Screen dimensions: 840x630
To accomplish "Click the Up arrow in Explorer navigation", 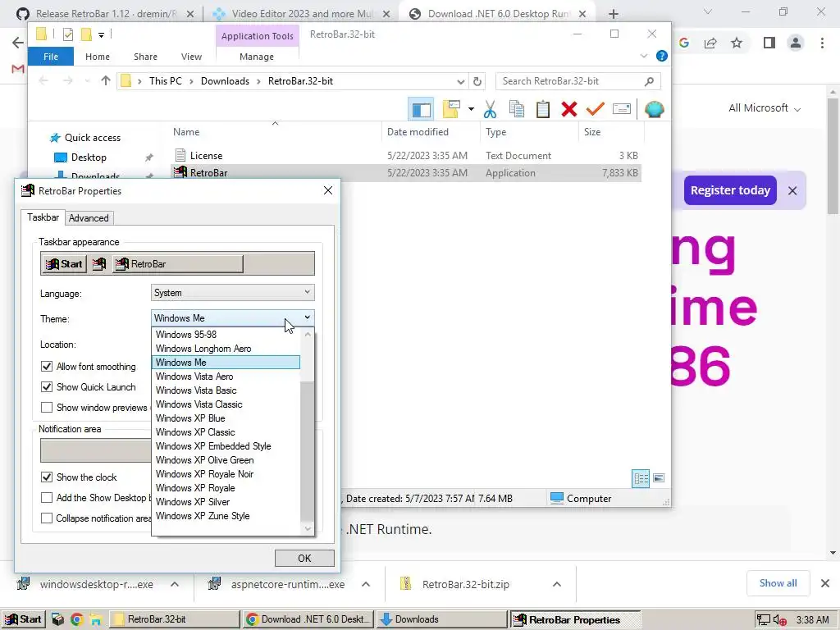I will (x=106, y=81).
